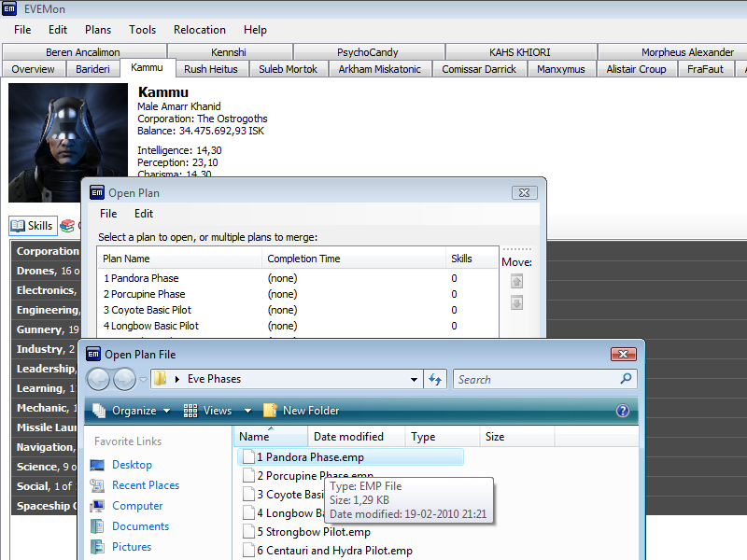Click the Open Plan dialog Em icon

97,193
